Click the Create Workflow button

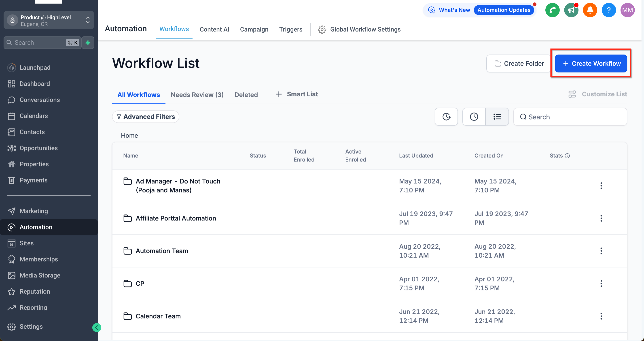click(x=591, y=64)
